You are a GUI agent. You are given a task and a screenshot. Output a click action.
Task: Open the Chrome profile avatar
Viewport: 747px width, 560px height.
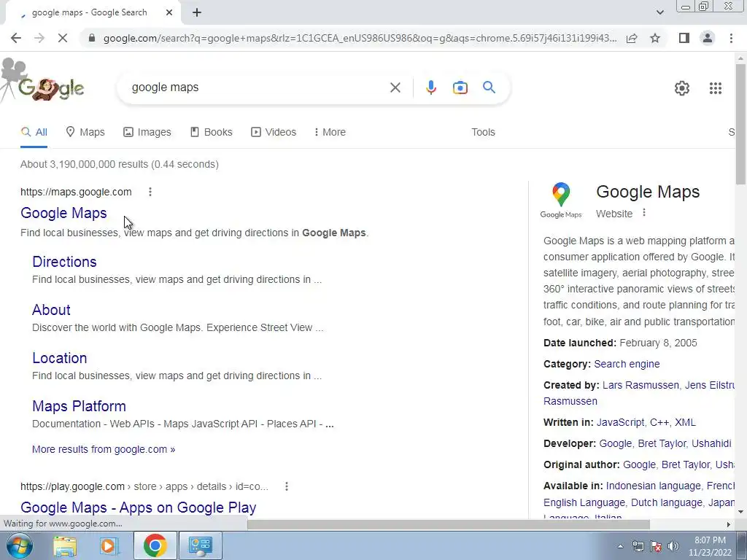tap(708, 38)
